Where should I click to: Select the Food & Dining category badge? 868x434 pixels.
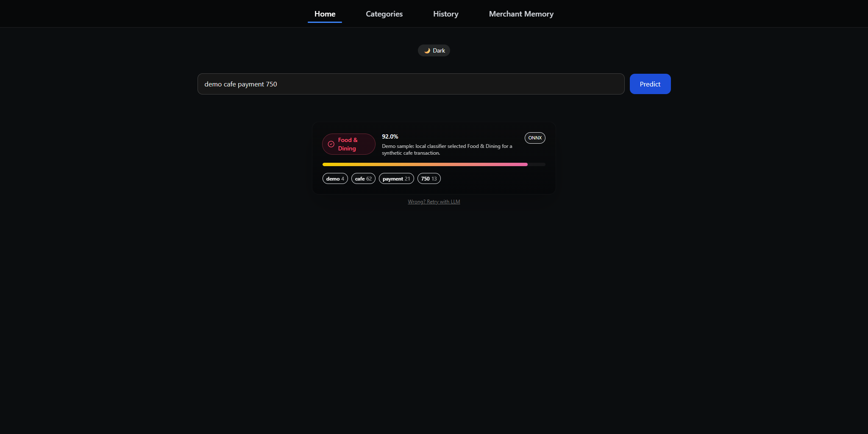pyautogui.click(x=348, y=144)
